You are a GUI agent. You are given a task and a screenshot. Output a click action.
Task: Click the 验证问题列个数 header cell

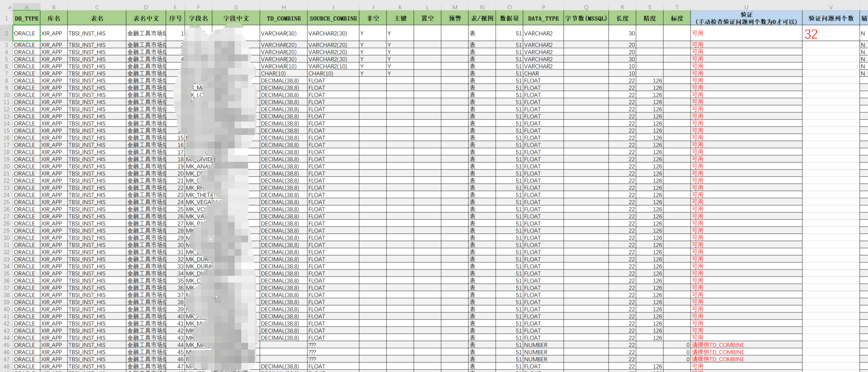[830, 18]
